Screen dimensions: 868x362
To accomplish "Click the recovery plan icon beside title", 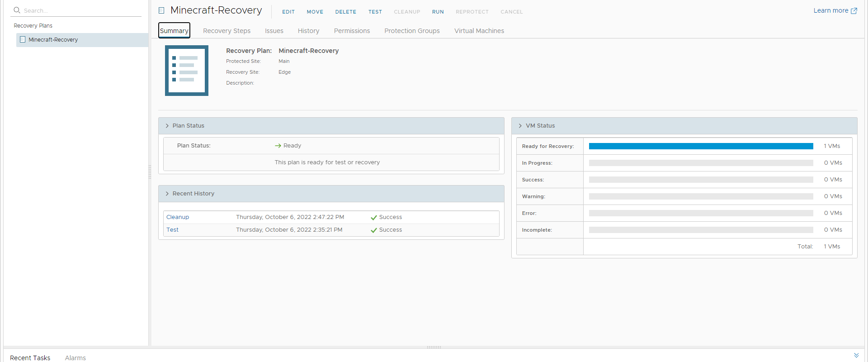I will tap(161, 10).
